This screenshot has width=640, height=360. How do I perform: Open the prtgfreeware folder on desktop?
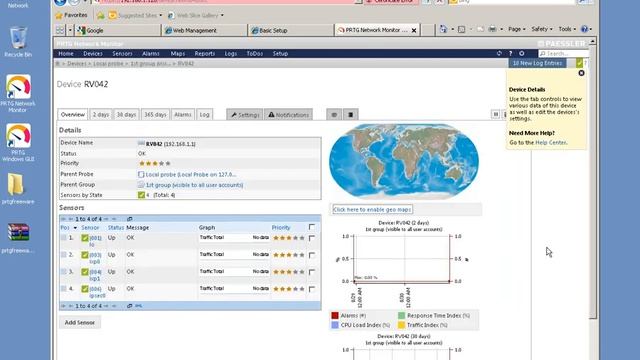click(x=18, y=188)
